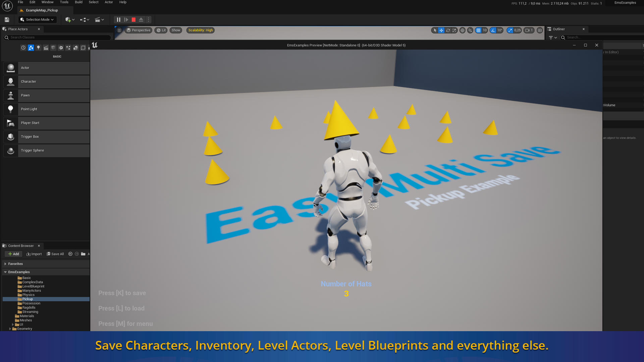The height and width of the screenshot is (362, 644).
Task: Toggle grid snapping in viewport toolbar
Action: pyautogui.click(x=478, y=30)
